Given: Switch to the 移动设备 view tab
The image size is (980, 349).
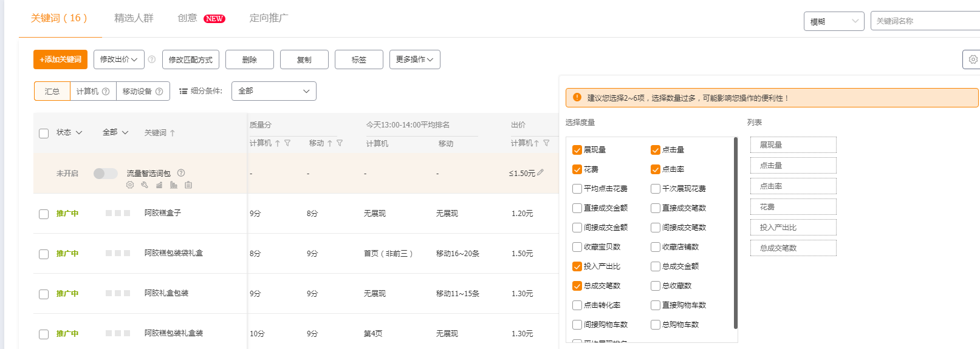Looking at the screenshot, I should [143, 91].
